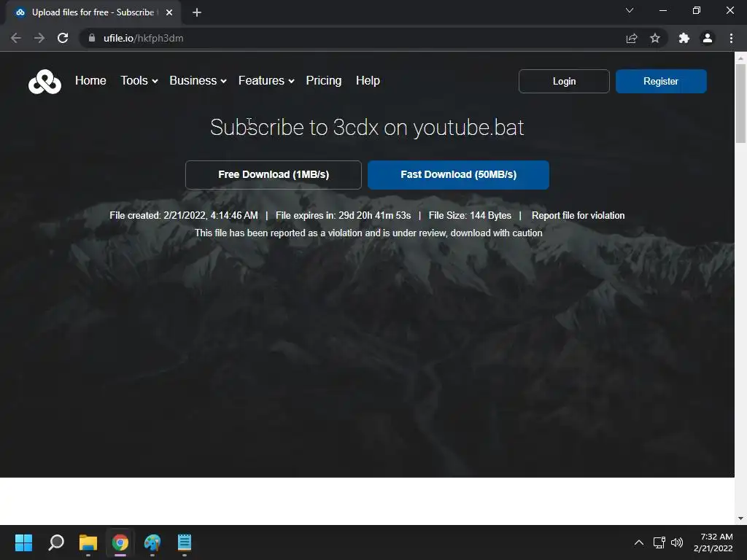This screenshot has height=560, width=747.
Task: Click 'File created: 2/21/2022, 4:14:46 AM' text
Action: [183, 215]
